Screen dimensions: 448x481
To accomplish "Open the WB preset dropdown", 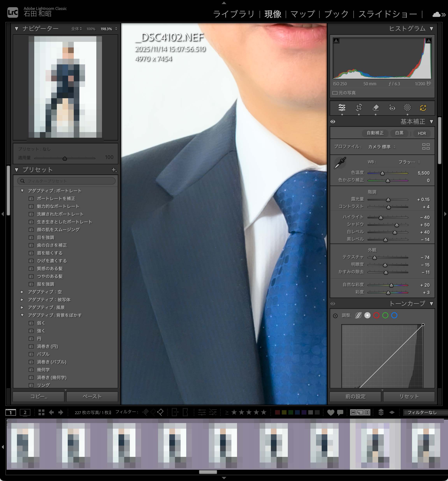I will tap(409, 162).
